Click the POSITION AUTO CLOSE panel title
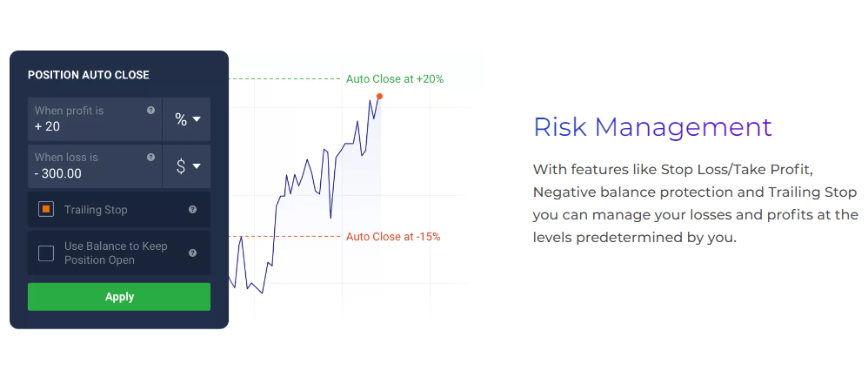Screen dimensions: 868x371 pyautogui.click(x=89, y=75)
